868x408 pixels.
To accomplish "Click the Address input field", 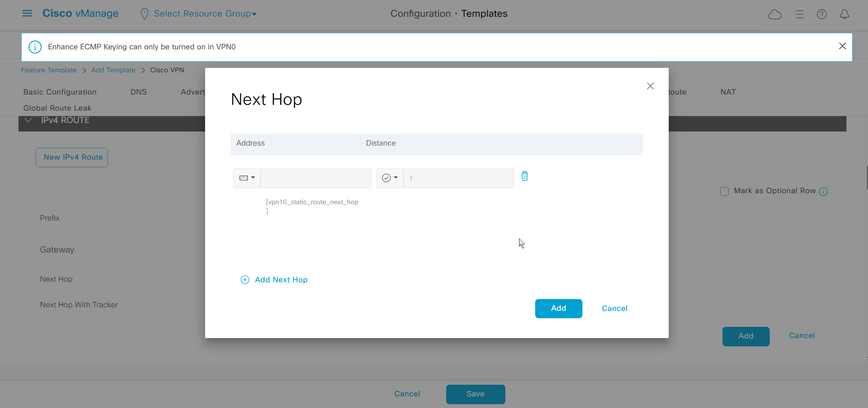I will tap(315, 178).
